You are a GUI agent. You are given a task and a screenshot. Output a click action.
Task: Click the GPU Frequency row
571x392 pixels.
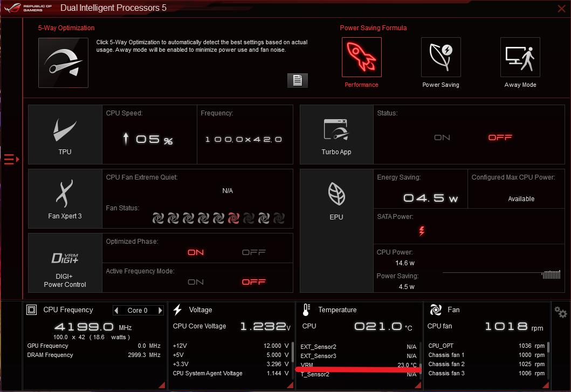pos(94,346)
